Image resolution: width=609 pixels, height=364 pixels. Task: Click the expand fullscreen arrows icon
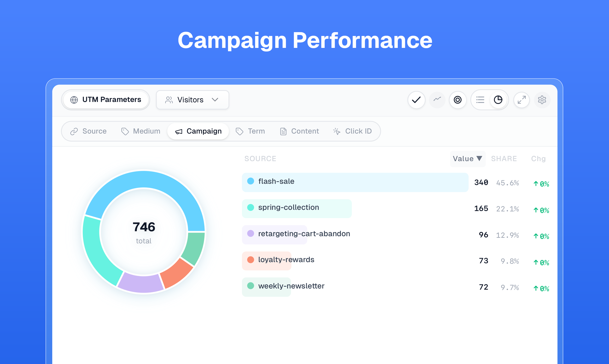coord(521,100)
